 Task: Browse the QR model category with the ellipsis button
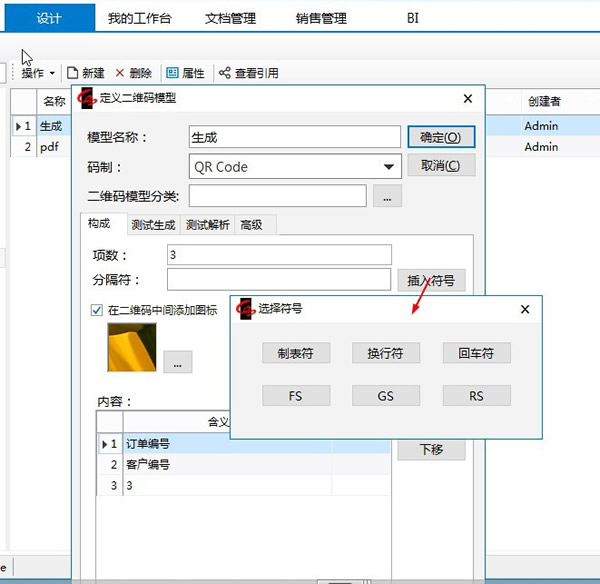387,196
